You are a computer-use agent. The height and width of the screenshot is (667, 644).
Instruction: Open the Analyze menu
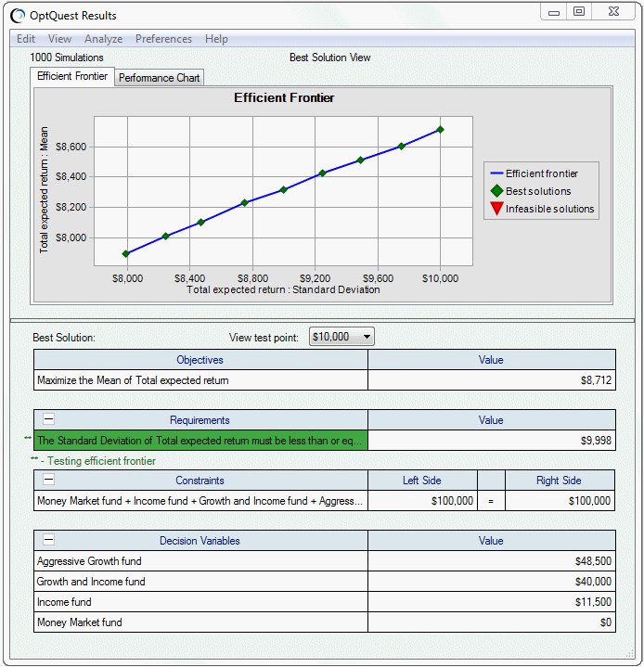point(103,39)
